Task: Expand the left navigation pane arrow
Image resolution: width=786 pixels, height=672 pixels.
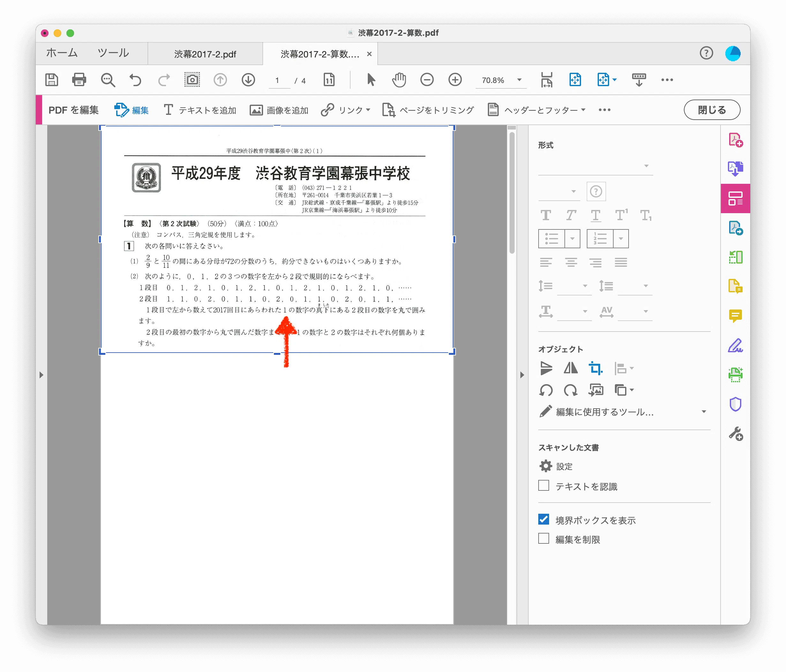Action: click(42, 375)
